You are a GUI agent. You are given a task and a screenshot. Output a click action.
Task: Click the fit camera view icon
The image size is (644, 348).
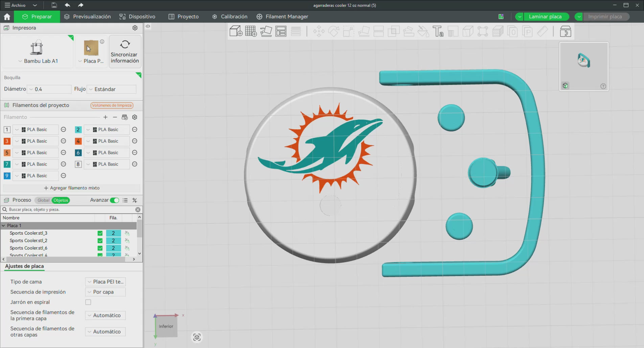click(x=197, y=337)
